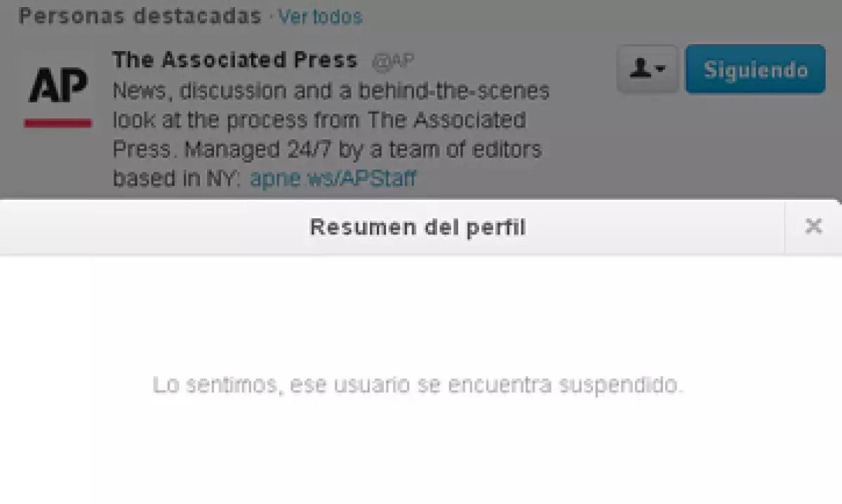Close the Resumen del perfil dialog
The height and width of the screenshot is (504, 842).
coord(813,226)
